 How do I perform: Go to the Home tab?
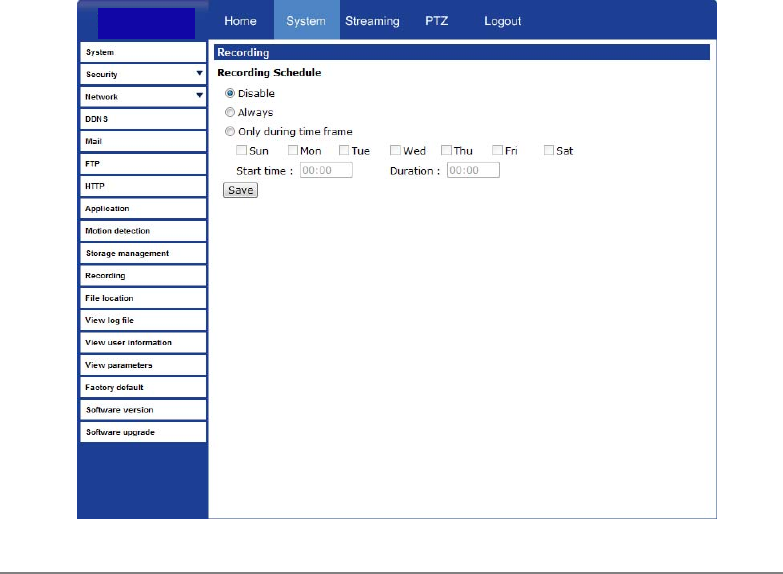coord(240,21)
